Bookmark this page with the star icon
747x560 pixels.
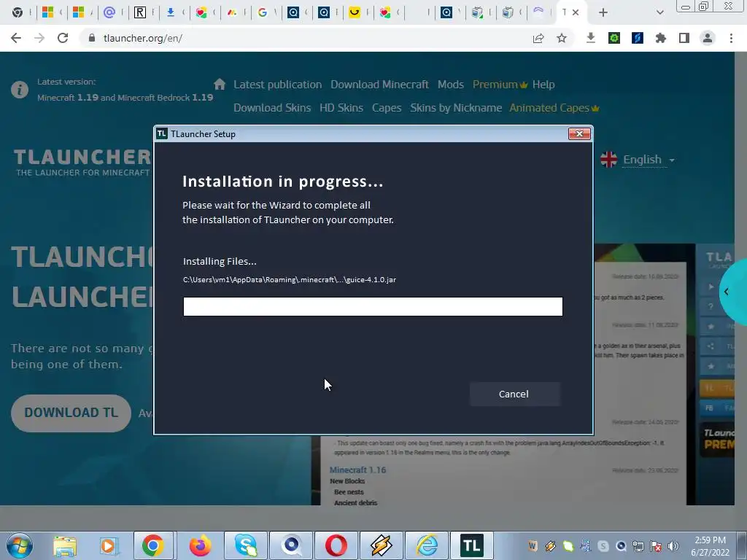point(562,38)
